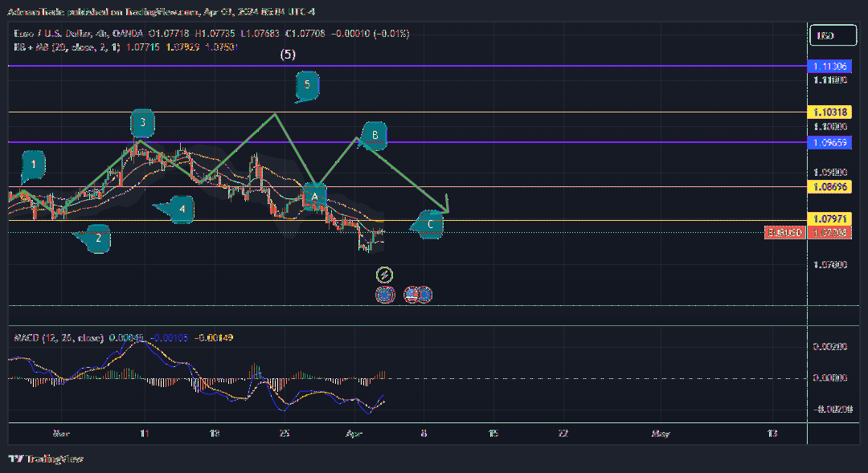
Task: Click the May label on the time axis
Action: click(x=661, y=433)
